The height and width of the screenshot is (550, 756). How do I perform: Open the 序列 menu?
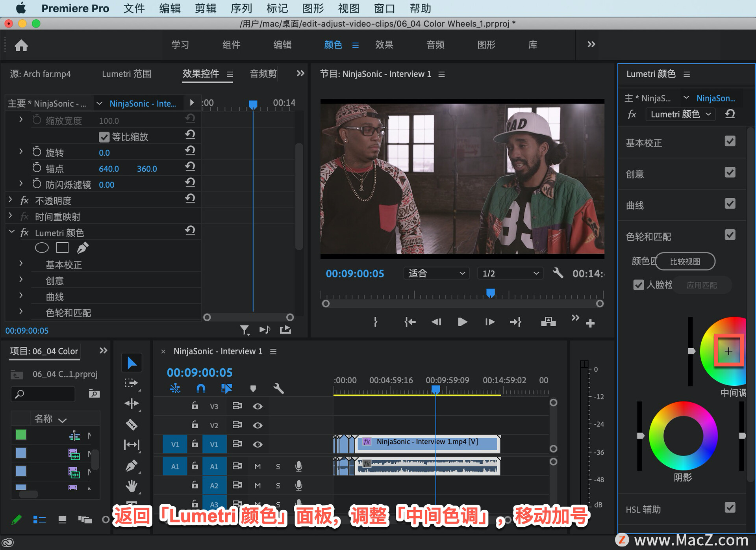[x=241, y=8]
